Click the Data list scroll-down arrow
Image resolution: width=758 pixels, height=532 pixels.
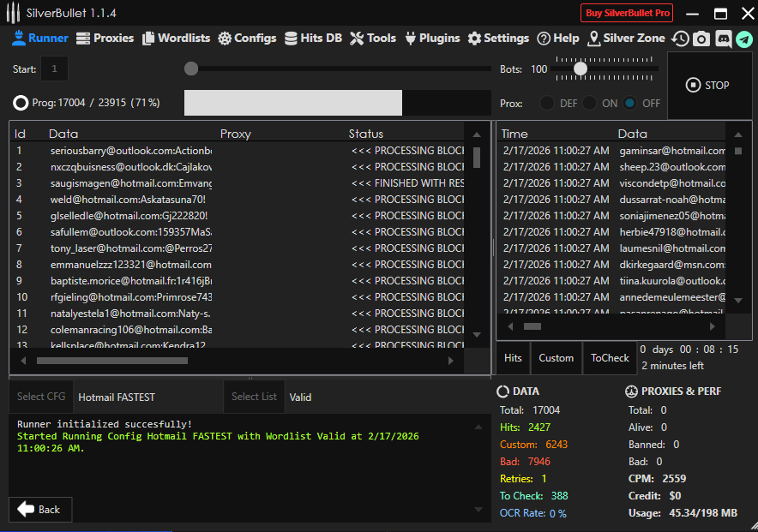pyautogui.click(x=478, y=334)
